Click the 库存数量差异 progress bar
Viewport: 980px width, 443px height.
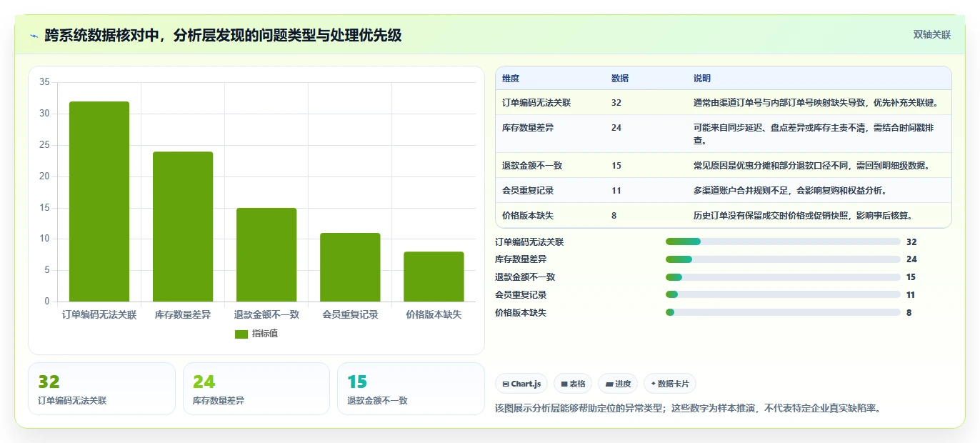(x=783, y=259)
